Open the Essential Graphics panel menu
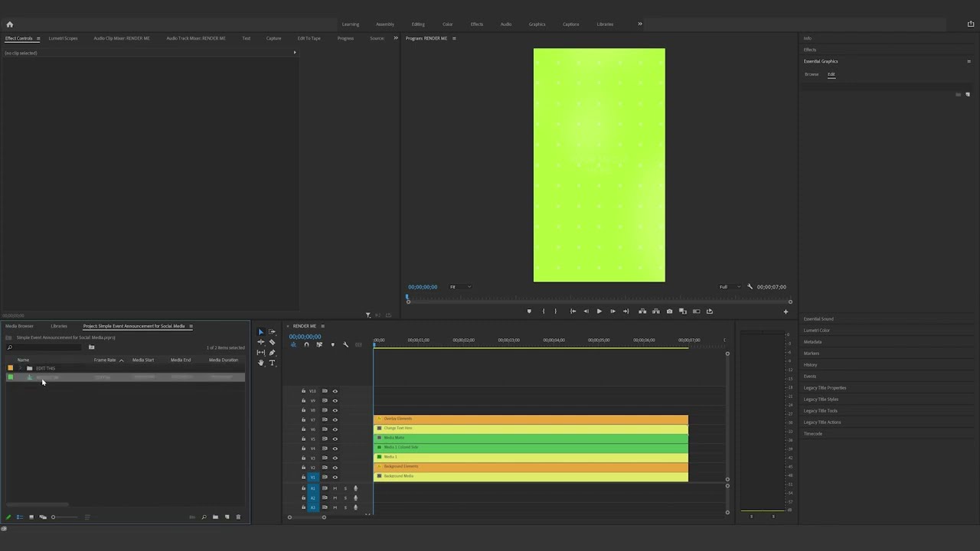 (969, 61)
